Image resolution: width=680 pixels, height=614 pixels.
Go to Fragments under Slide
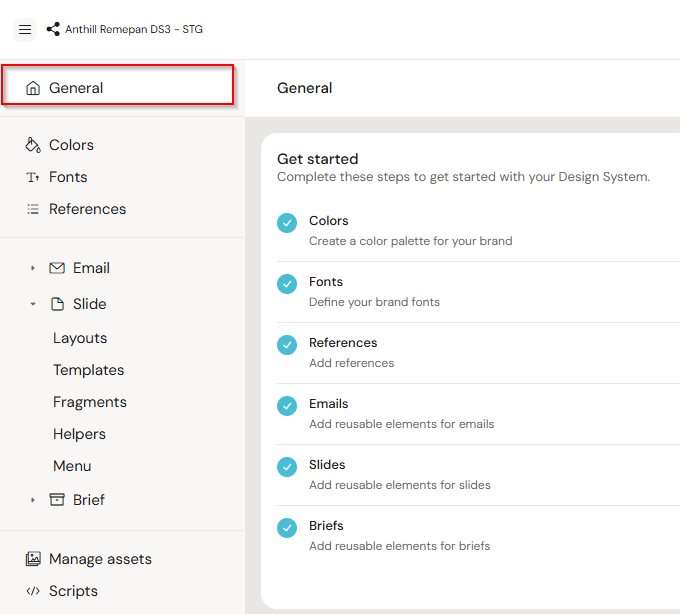point(90,402)
